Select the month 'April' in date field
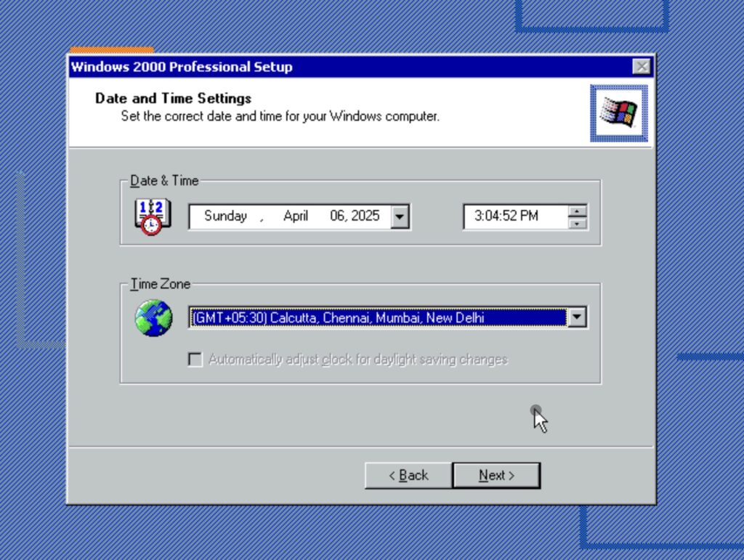744x560 pixels. (x=296, y=216)
